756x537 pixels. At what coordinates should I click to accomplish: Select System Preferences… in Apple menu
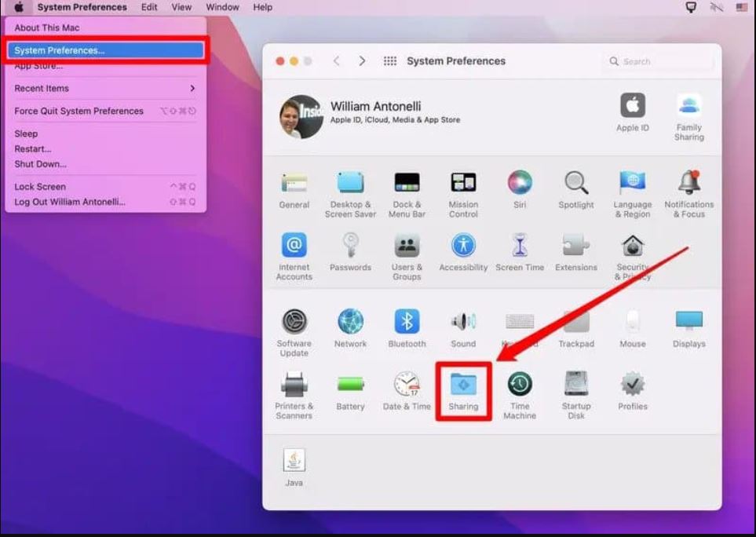click(106, 50)
